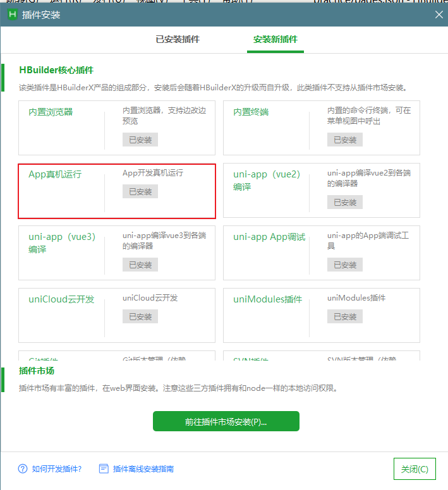
Task: Switch to the 已安装插件 tab
Action: pyautogui.click(x=178, y=39)
